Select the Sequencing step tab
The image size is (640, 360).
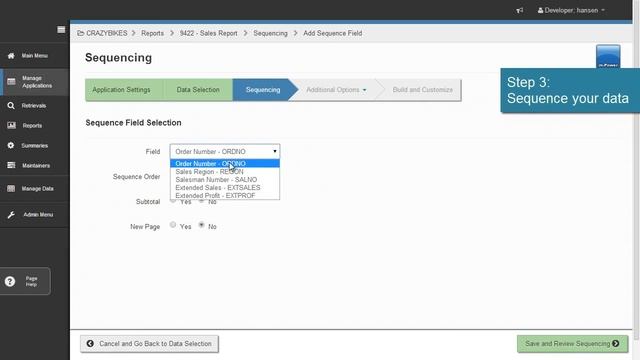(263, 90)
